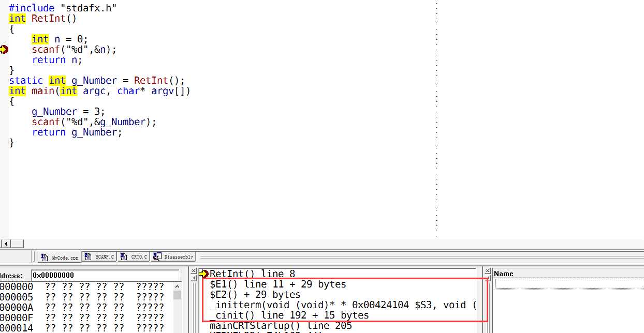The width and height of the screenshot is (644, 333).
Task: Click the 'int RetInt()' function declaration line
Action: point(42,18)
